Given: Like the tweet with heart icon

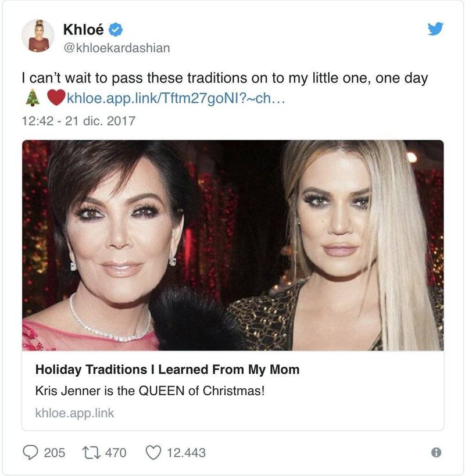Looking at the screenshot, I should (153, 452).
